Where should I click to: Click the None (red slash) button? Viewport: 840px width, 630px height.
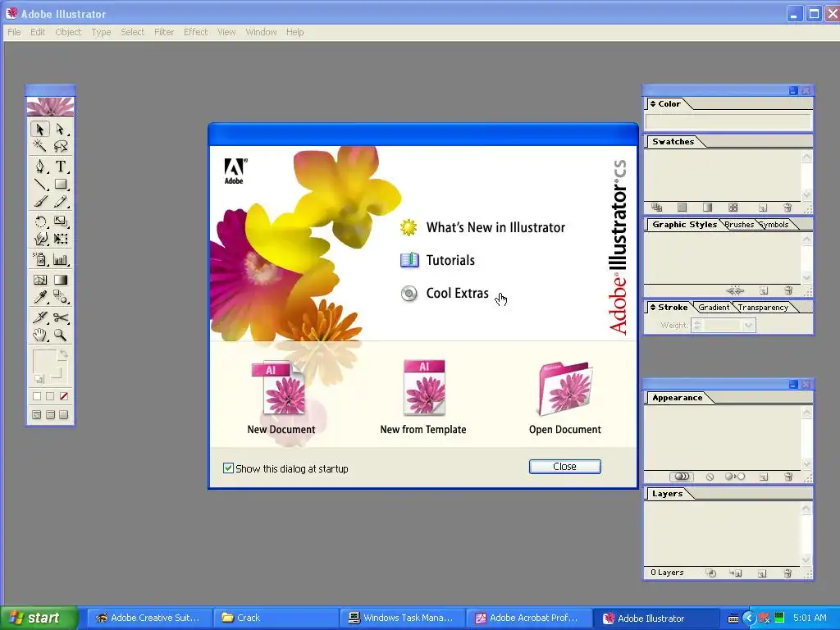[64, 396]
